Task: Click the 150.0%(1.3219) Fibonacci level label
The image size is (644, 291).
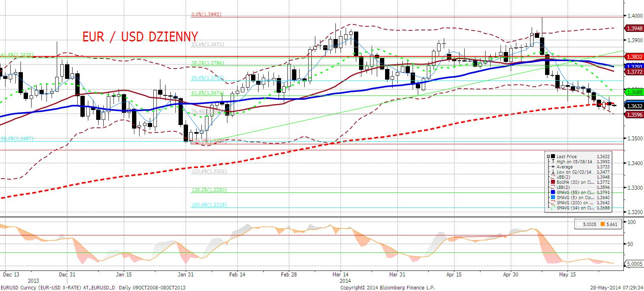Action: (x=209, y=205)
